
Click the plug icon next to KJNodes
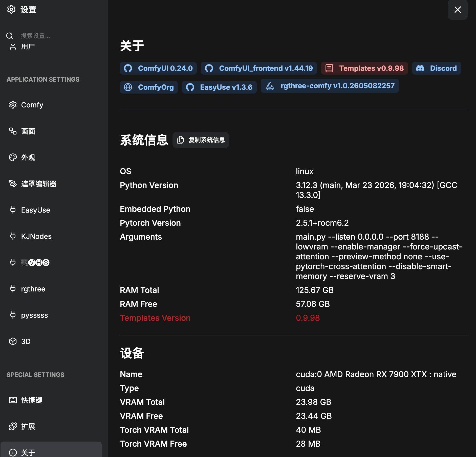tap(13, 236)
